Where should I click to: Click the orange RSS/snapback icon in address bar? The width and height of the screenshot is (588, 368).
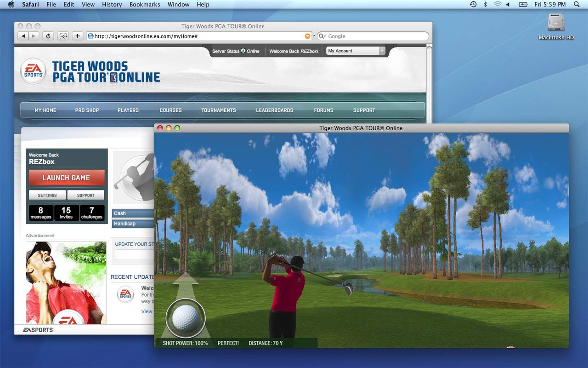click(308, 36)
